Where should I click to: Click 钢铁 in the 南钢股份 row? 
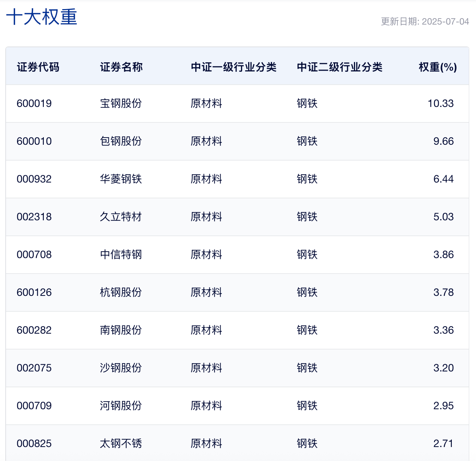pyautogui.click(x=307, y=330)
